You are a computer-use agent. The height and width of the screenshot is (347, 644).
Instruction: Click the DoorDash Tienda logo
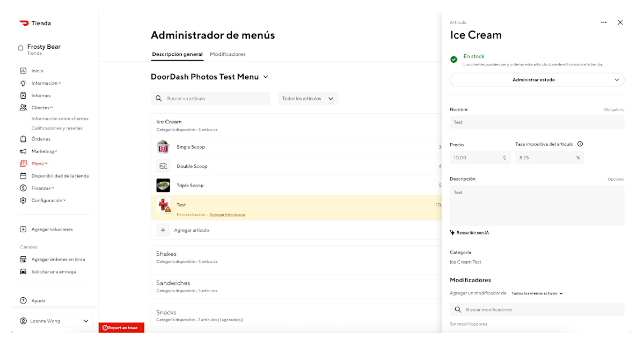click(35, 23)
